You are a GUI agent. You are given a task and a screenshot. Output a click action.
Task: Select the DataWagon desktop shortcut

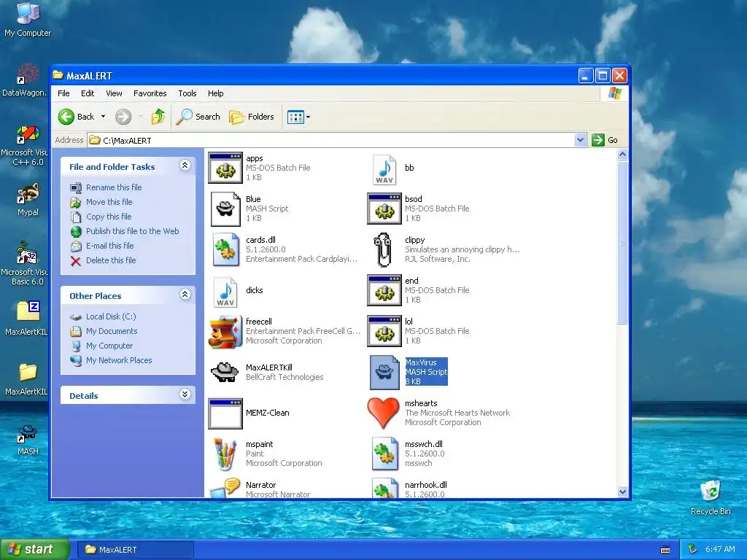tap(25, 80)
